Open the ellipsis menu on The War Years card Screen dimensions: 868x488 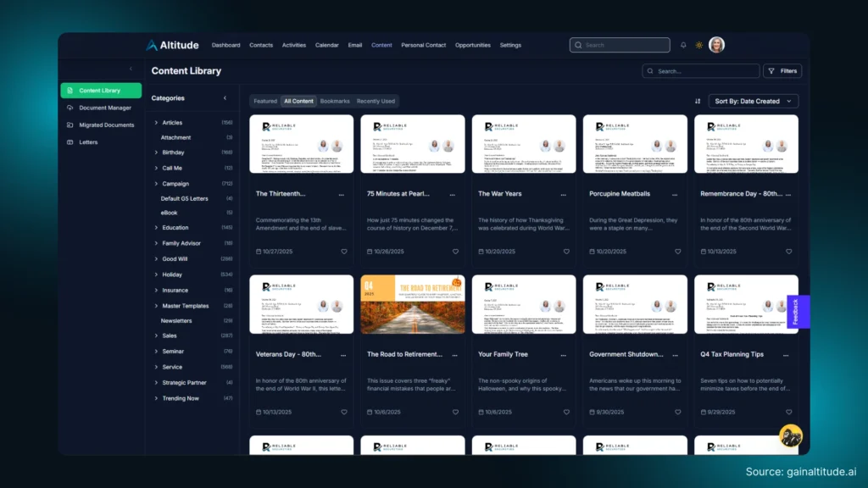pyautogui.click(x=565, y=193)
